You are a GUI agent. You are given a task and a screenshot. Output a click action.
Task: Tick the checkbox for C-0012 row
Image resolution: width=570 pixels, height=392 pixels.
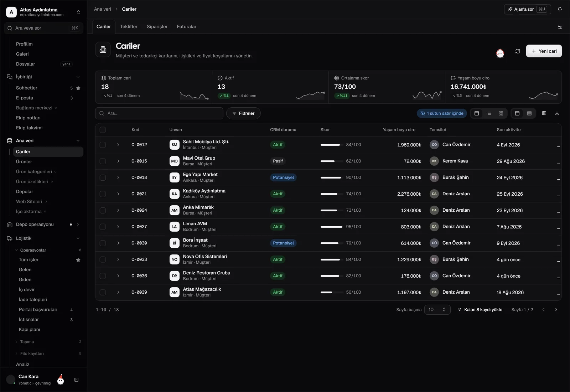click(x=103, y=145)
